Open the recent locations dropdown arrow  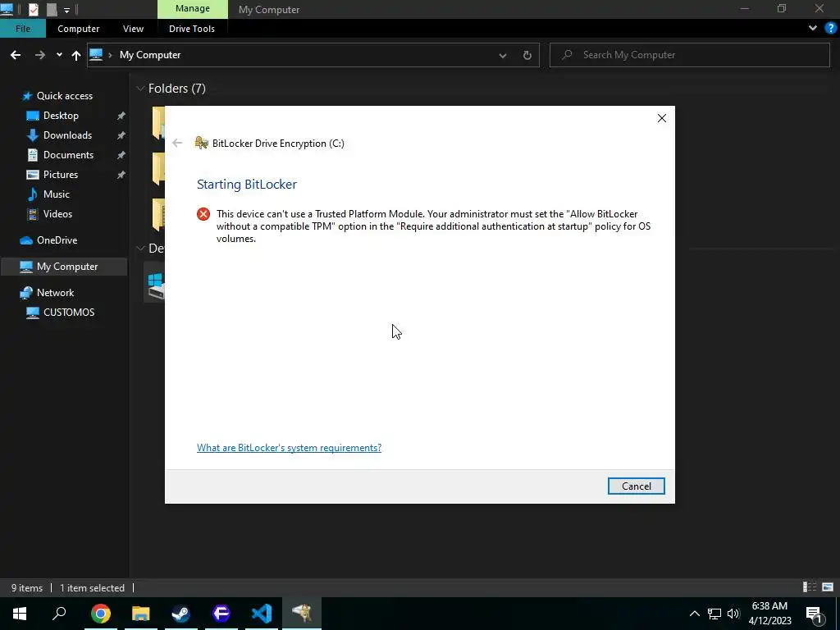pos(59,55)
